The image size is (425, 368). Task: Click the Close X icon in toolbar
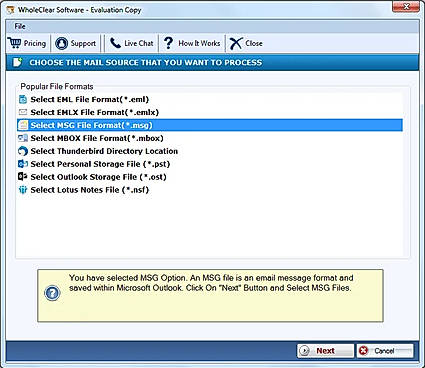click(236, 43)
